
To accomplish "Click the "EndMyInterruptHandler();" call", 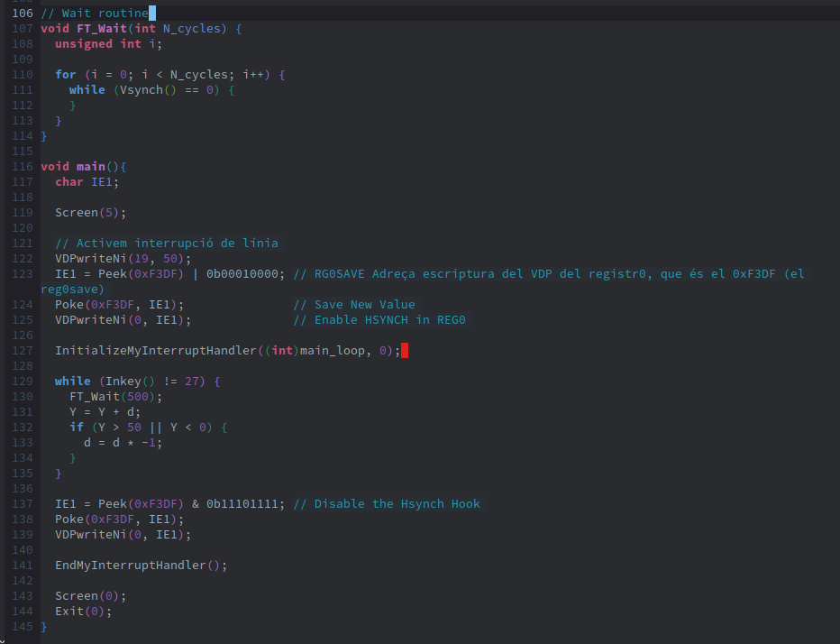I will point(141,566).
